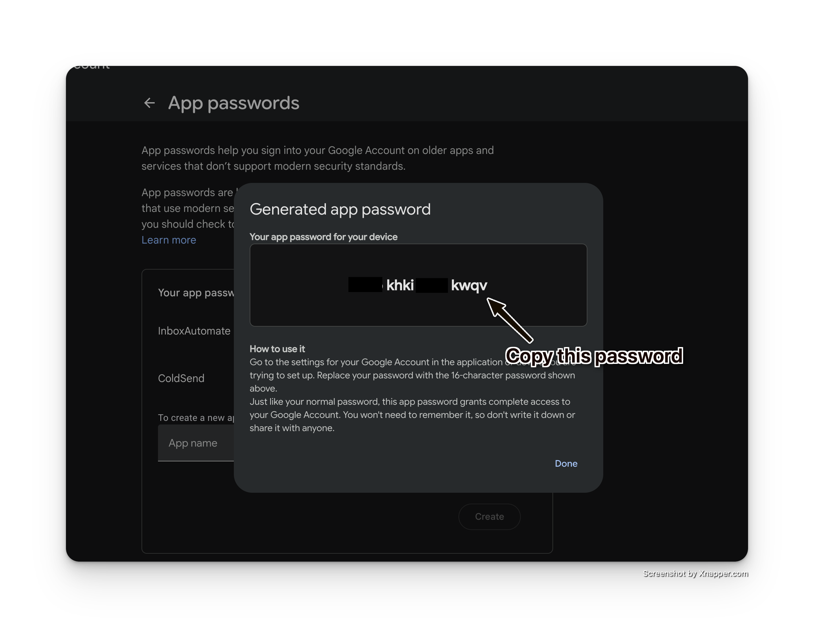This screenshot has width=814, height=644.
Task: Select the InboxAutomate app password entry
Action: pos(194,331)
